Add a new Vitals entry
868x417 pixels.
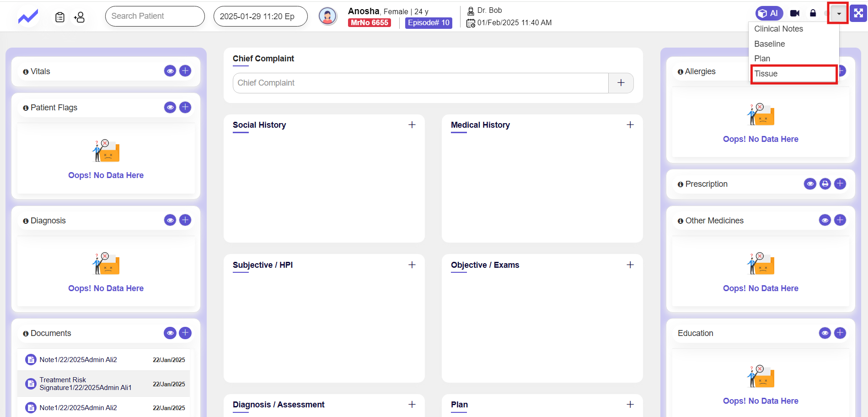pyautogui.click(x=185, y=71)
